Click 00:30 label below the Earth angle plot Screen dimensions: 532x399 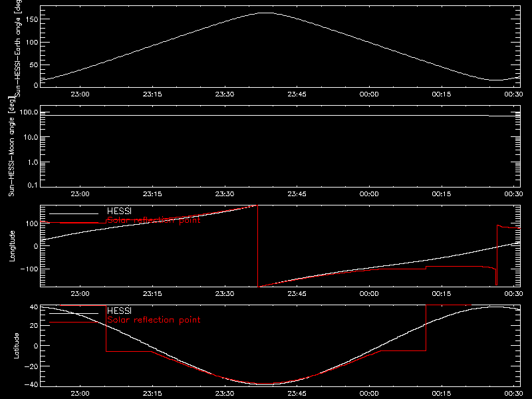[513, 94]
